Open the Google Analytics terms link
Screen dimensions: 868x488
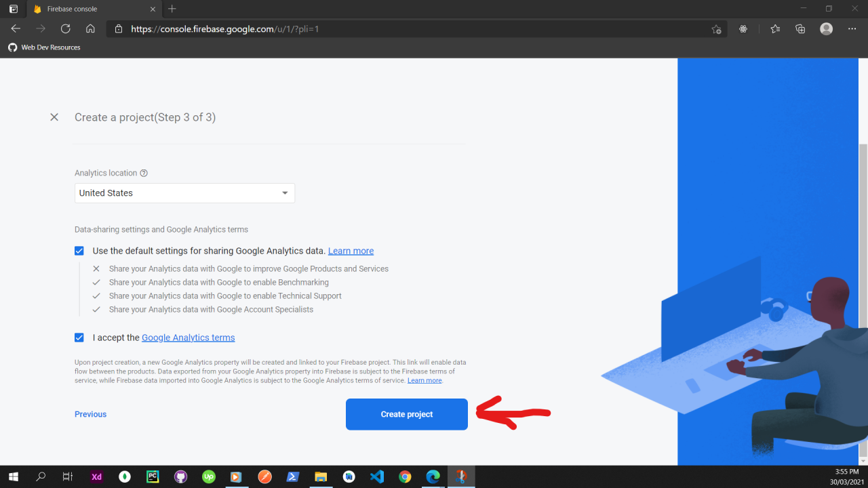(x=188, y=338)
